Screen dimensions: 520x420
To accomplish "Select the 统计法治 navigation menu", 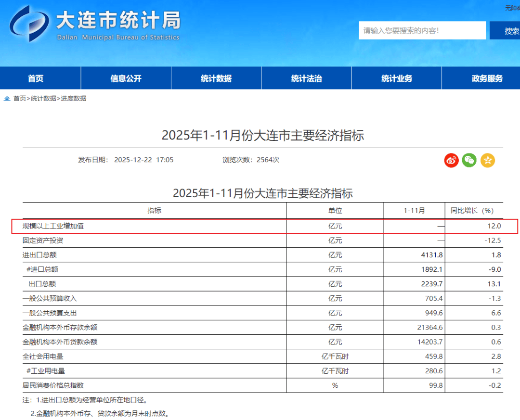I will [x=306, y=78].
